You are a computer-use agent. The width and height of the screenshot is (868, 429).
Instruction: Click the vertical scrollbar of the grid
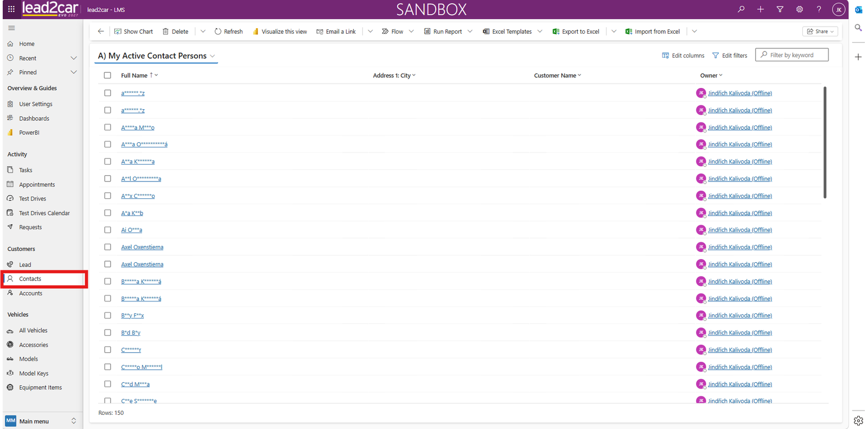pos(825,142)
